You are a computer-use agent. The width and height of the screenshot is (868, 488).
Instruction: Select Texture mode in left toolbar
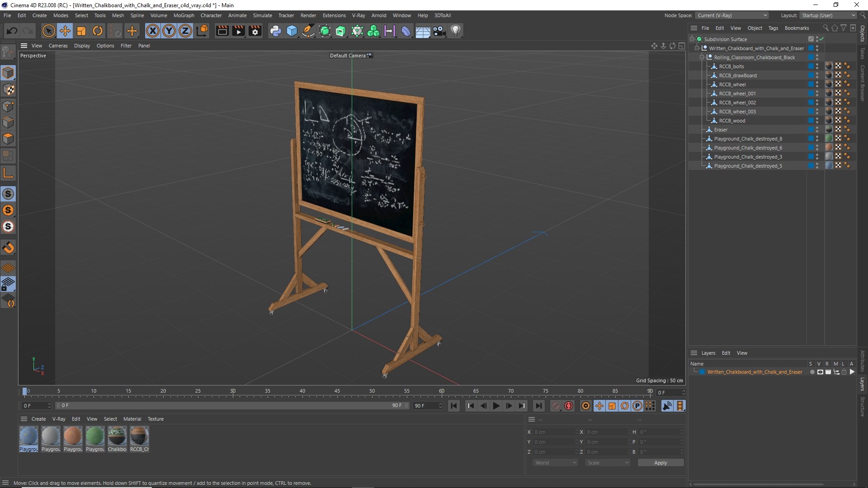8,89
